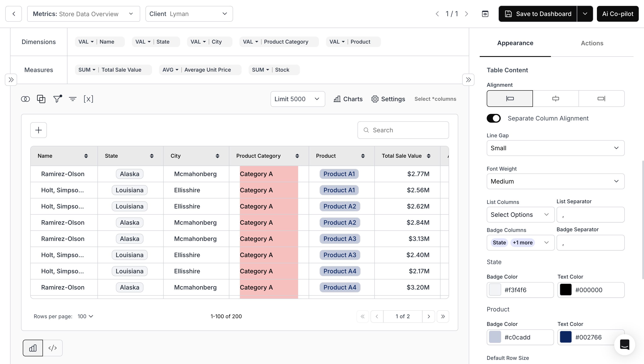The width and height of the screenshot is (644, 364).
Task: Click the overlapping squares icon
Action: 41,99
